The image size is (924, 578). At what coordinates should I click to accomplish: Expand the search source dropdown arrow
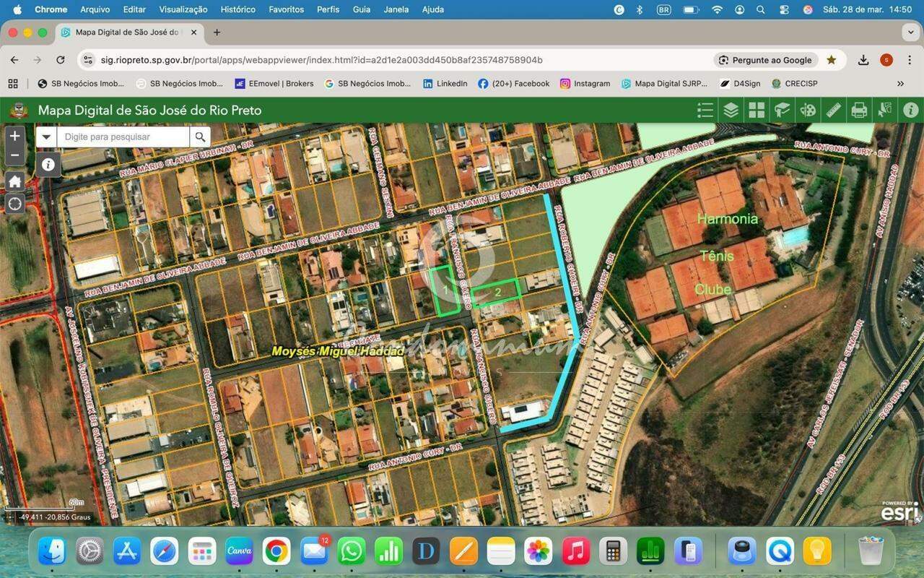point(46,137)
